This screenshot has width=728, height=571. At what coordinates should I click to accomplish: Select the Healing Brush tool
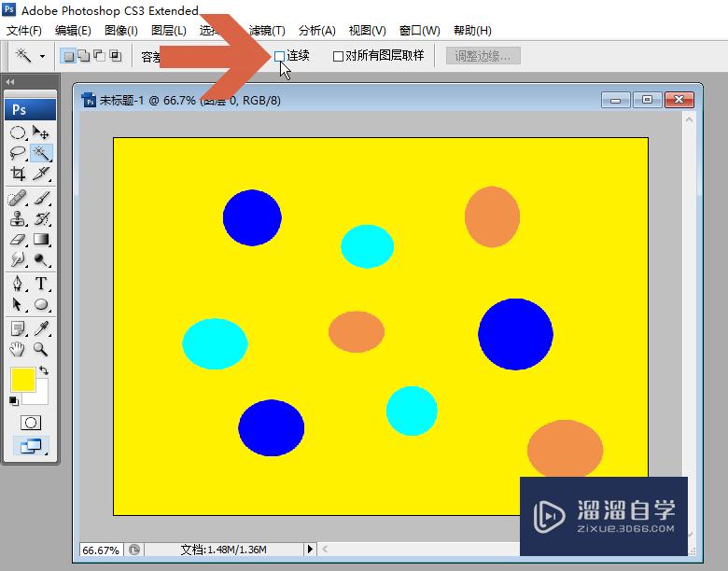[x=18, y=198]
